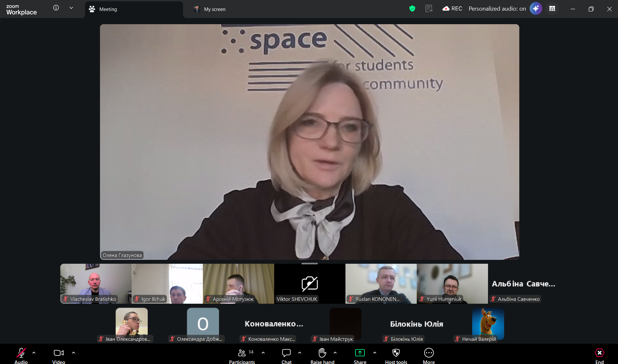Screen dimensions: 618x364
Task: Click muted mic icon on Олександра Добж...
Action: coord(172,339)
